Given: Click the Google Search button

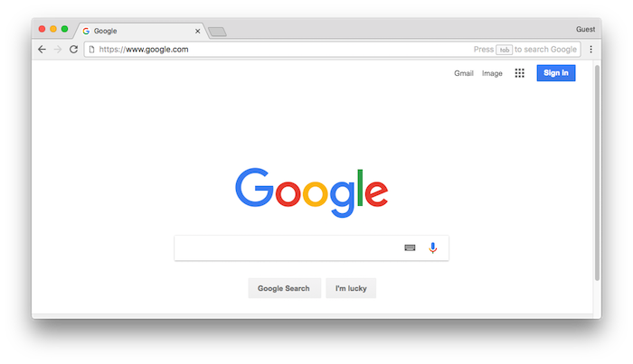Looking at the screenshot, I should pyautogui.click(x=284, y=288).
